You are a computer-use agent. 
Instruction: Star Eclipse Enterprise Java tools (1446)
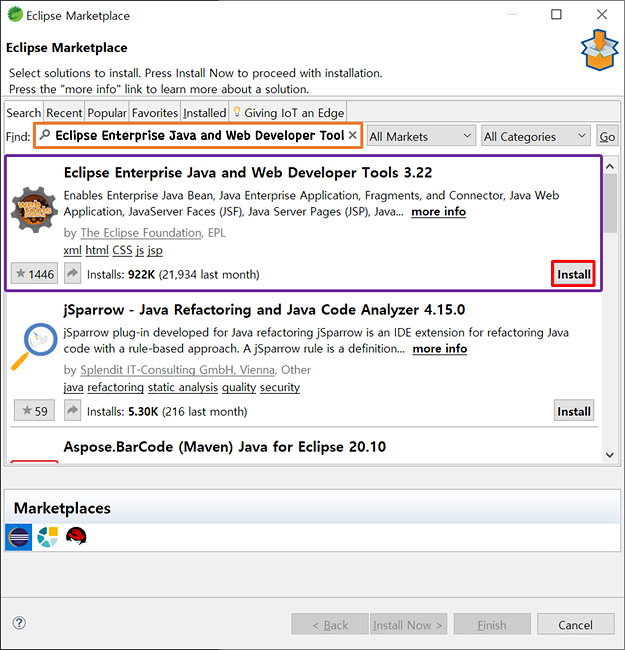click(x=35, y=274)
